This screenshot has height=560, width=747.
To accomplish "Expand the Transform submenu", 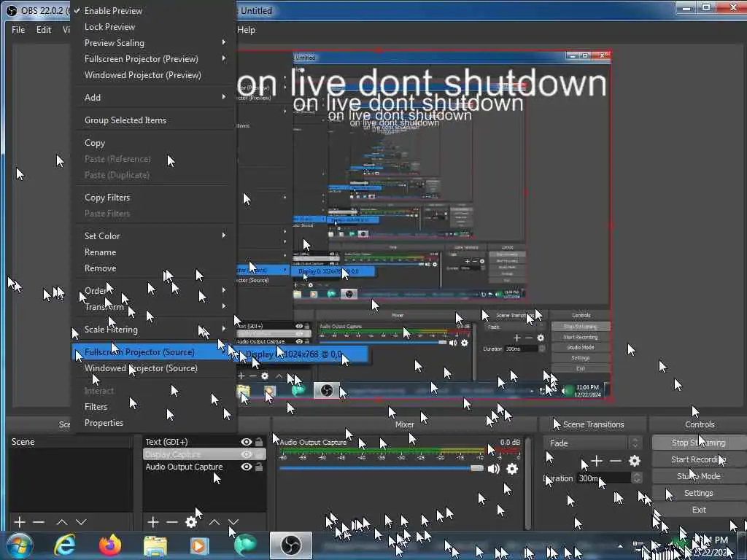I will [x=153, y=307].
